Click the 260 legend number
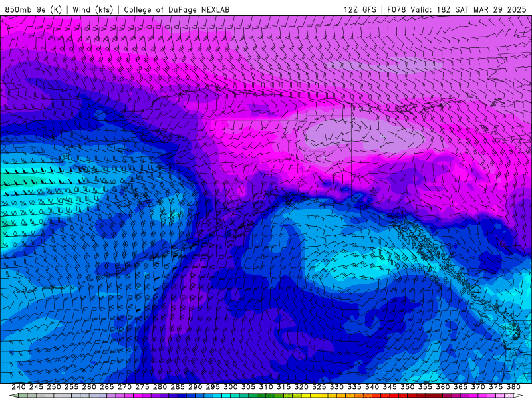This screenshot has width=532, height=399. [89, 387]
